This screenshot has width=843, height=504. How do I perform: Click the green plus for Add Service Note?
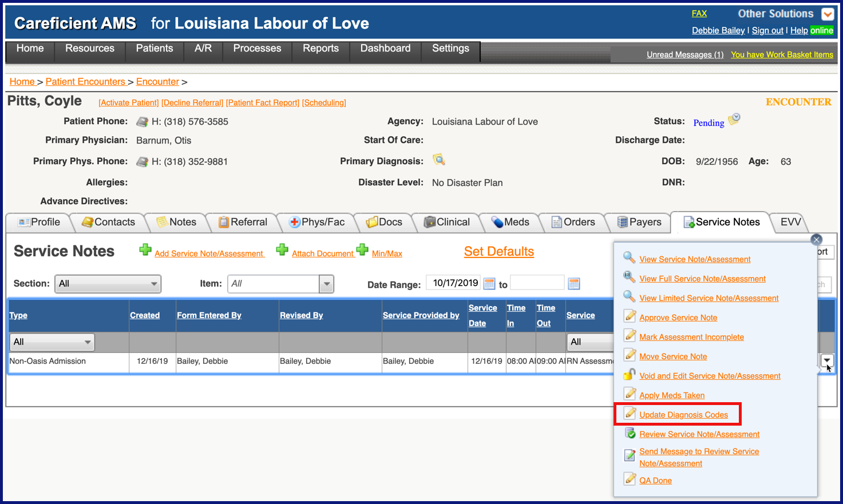145,250
